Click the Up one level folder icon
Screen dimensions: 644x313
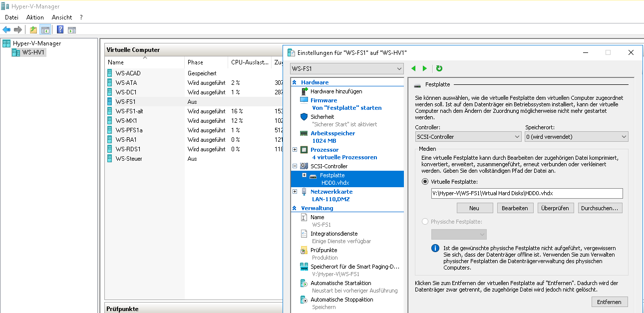(33, 29)
